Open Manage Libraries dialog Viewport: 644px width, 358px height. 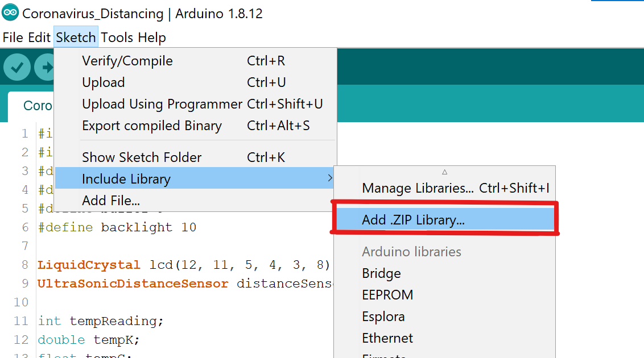[x=415, y=186]
